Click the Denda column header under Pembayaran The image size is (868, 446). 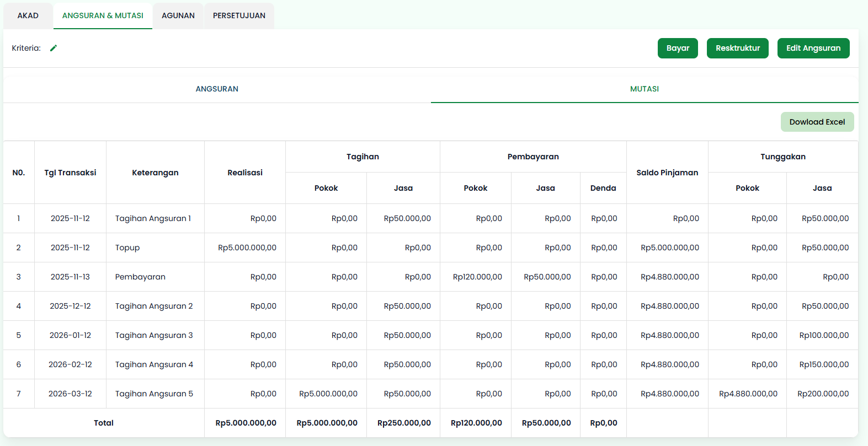click(x=603, y=188)
